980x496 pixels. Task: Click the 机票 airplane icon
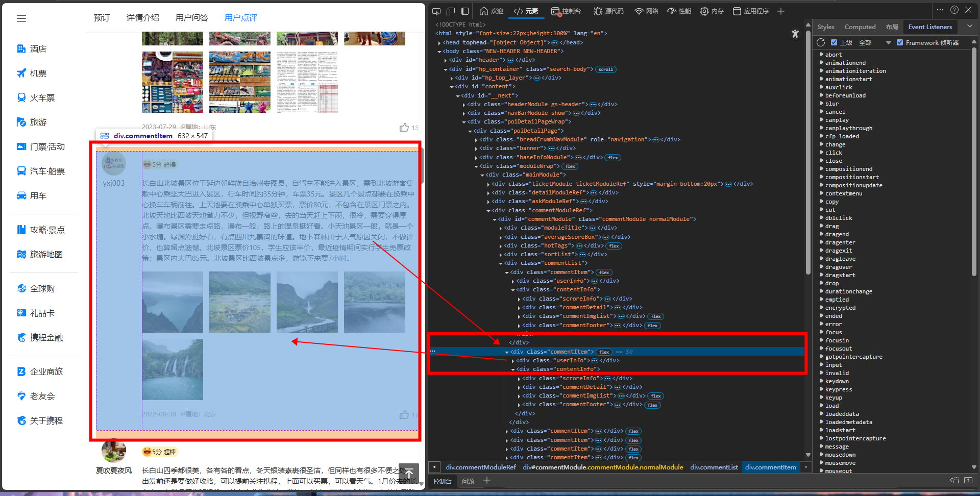coord(21,73)
